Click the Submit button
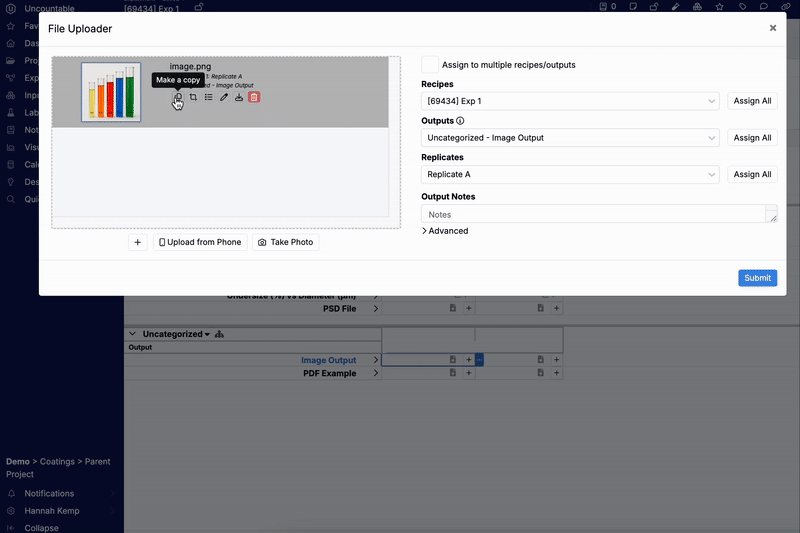This screenshot has height=533, width=800. [757, 278]
